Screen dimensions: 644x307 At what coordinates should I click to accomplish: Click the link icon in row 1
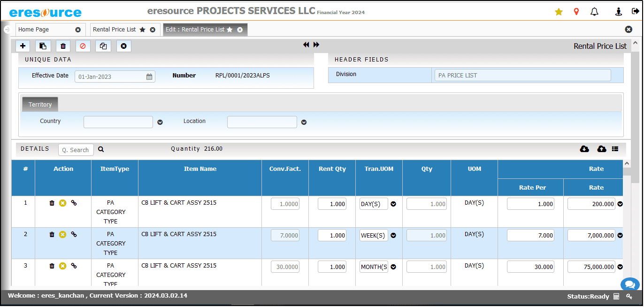coord(74,203)
